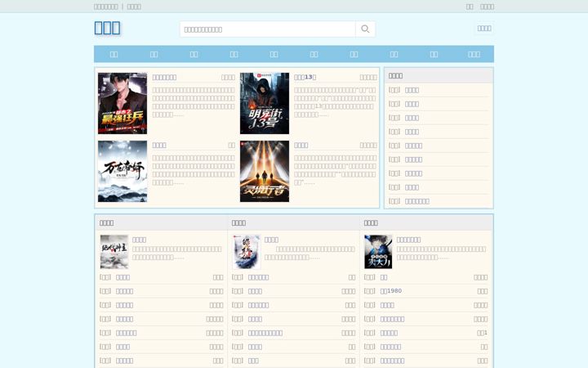Click the author name ending with digit 1

(x=483, y=333)
